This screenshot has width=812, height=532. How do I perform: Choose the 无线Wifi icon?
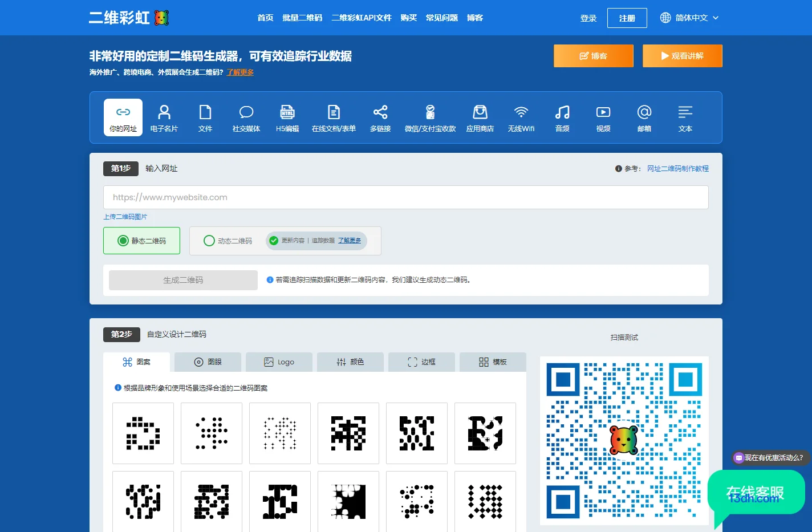(x=521, y=112)
